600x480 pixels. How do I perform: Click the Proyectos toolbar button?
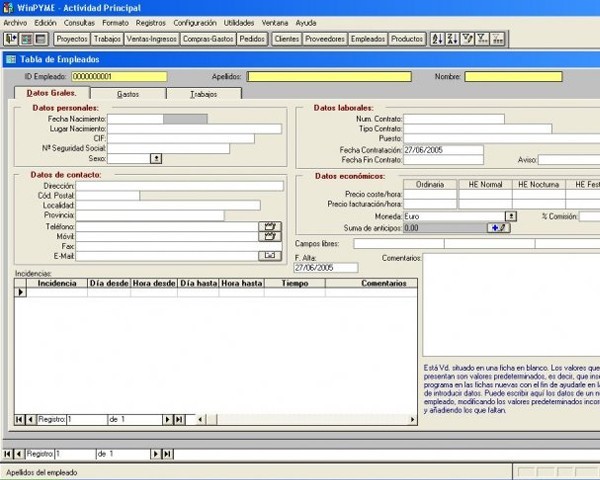(x=72, y=39)
